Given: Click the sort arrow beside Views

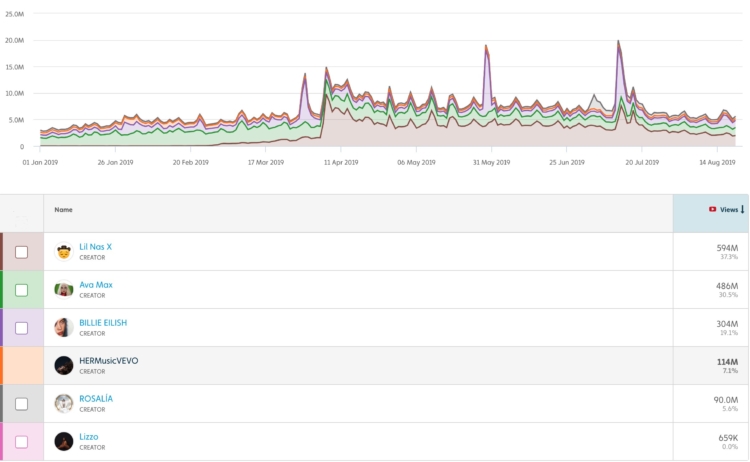Looking at the screenshot, I should (x=742, y=210).
